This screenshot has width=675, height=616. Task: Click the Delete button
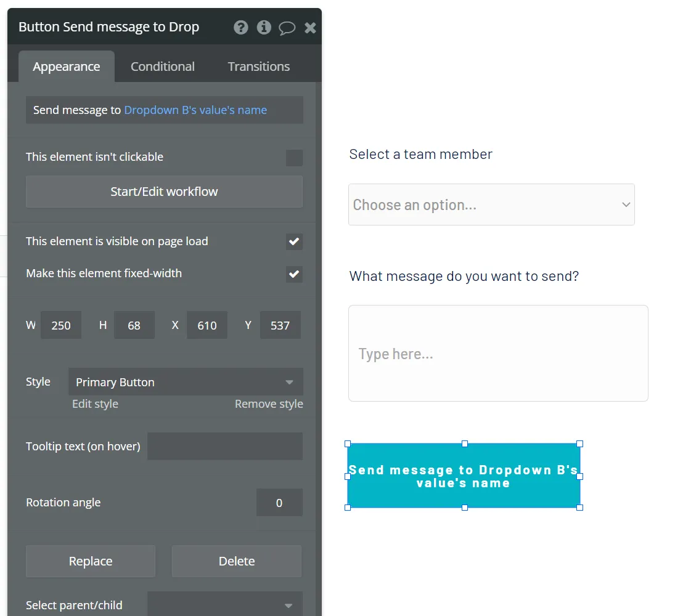tap(237, 561)
